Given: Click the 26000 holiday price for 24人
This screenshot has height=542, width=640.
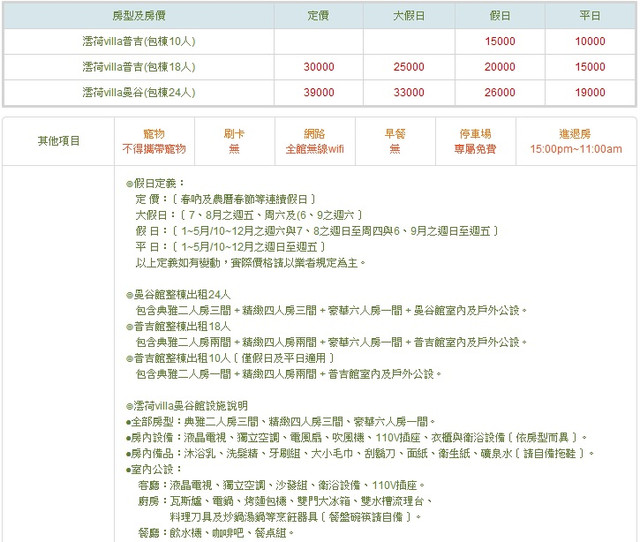Looking at the screenshot, I should pyautogui.click(x=500, y=92).
